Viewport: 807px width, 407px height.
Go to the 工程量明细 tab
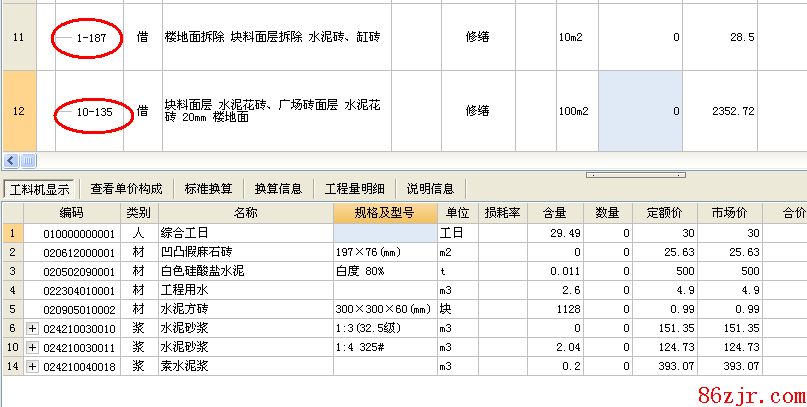click(357, 188)
